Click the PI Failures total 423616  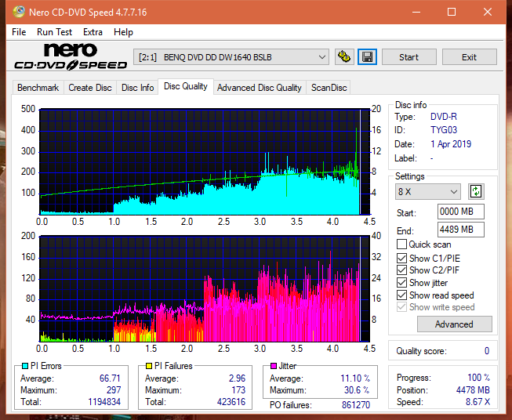(x=231, y=402)
